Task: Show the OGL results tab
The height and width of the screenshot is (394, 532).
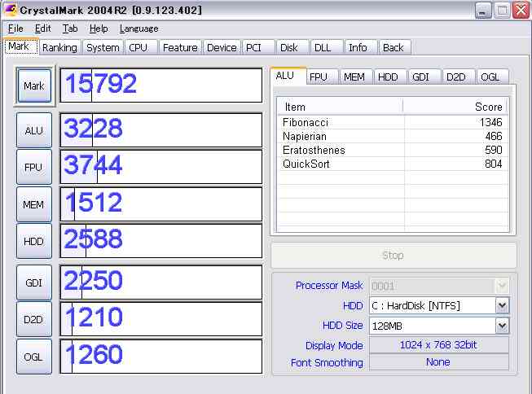Action: point(490,77)
